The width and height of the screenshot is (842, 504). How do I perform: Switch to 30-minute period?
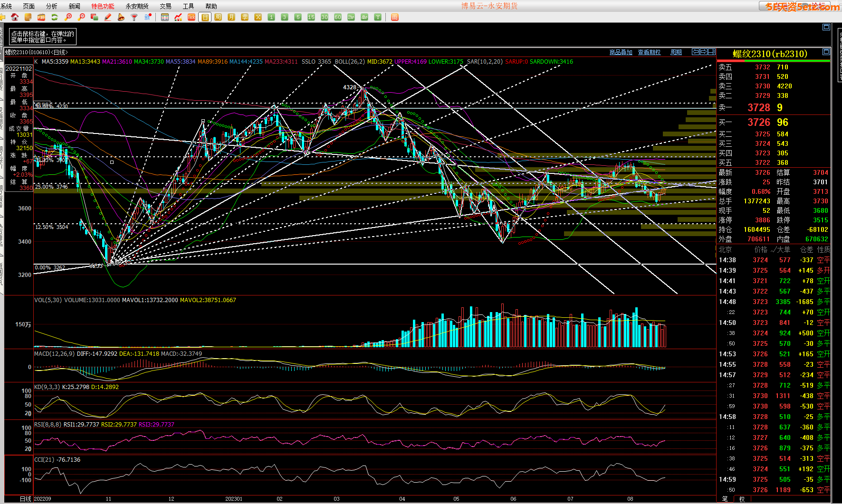(325, 17)
